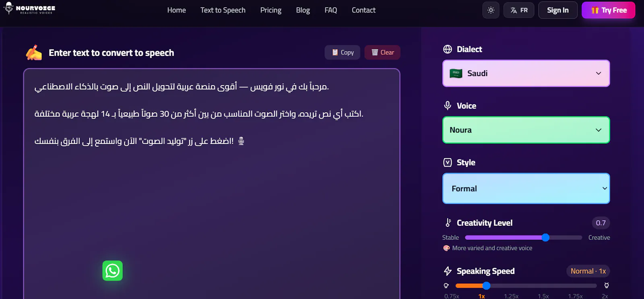Click the 0.7 creativity value badge

(x=601, y=223)
